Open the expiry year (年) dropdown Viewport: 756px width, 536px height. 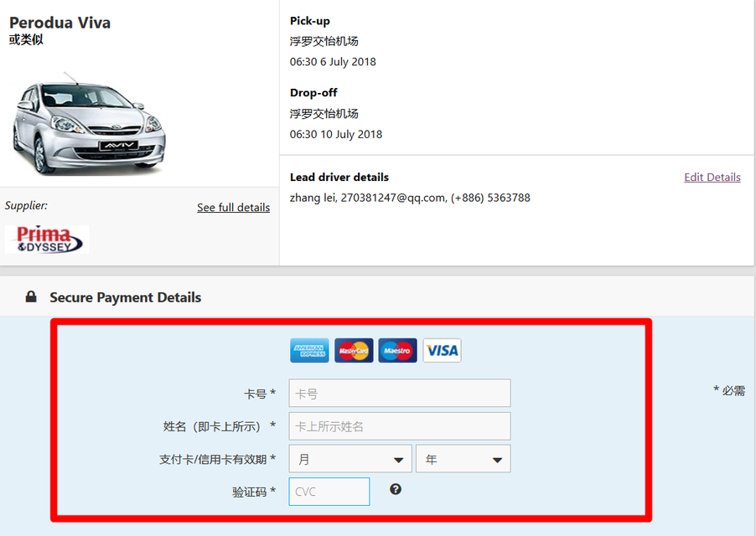pos(463,459)
